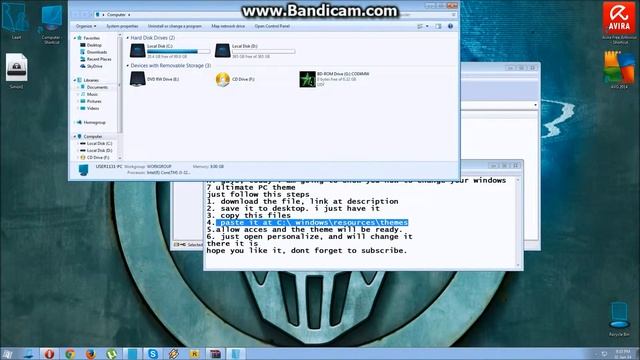Image resolution: width=640 pixels, height=360 pixels.
Task: Open the WinRAR taskbar icon
Action: pos(216,354)
